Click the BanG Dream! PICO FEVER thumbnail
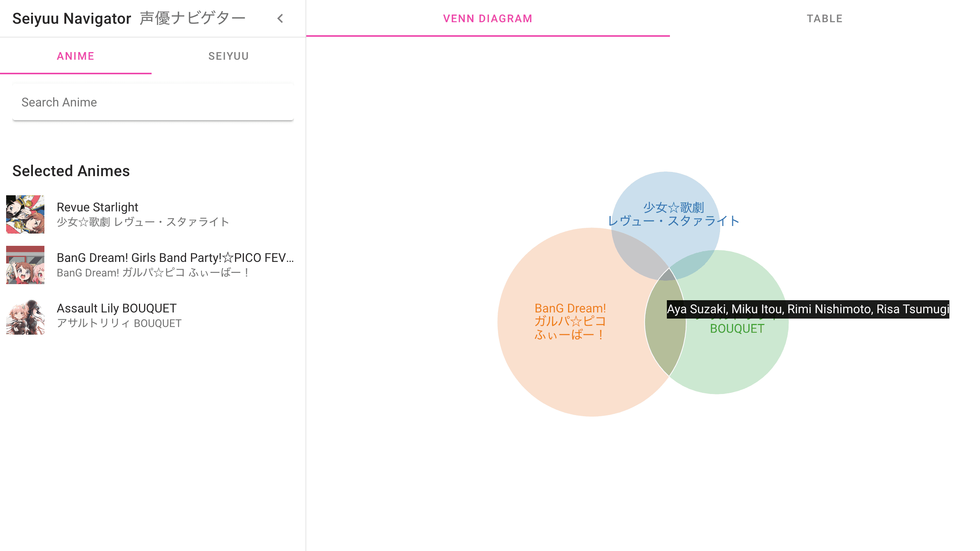Screen dimensions: 980x551 25,265
